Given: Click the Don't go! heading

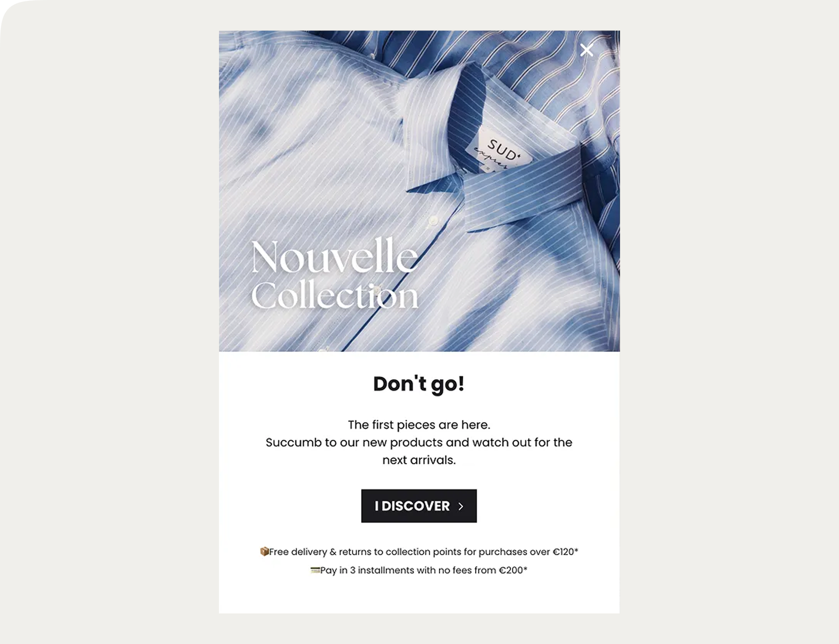Looking at the screenshot, I should (x=419, y=384).
